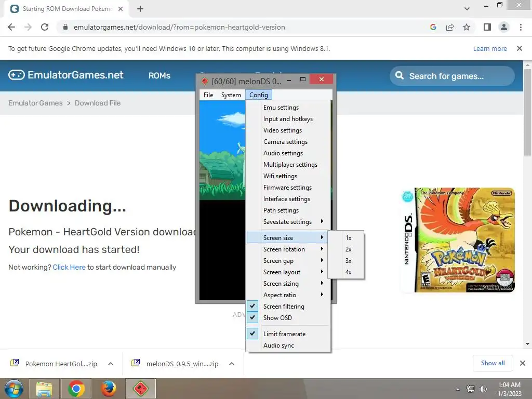This screenshot has height=399, width=532.
Task: Toggle Screen filtering option
Action: click(x=288, y=307)
